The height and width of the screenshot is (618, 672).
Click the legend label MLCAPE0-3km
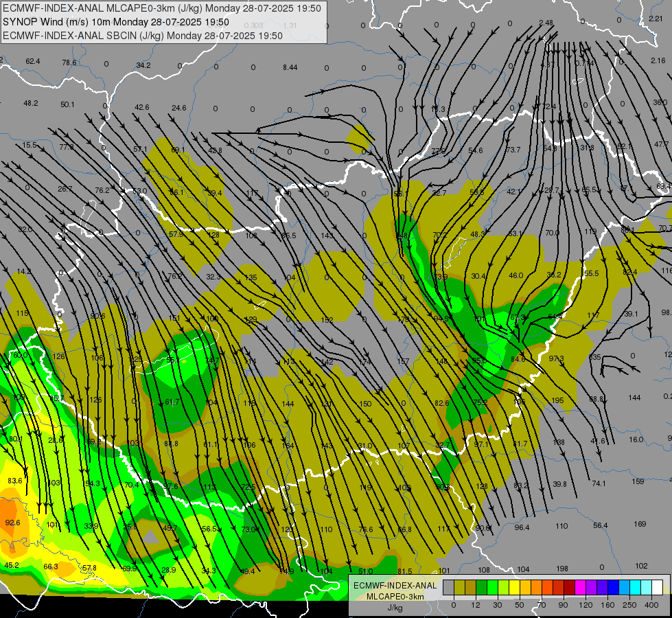395,597
